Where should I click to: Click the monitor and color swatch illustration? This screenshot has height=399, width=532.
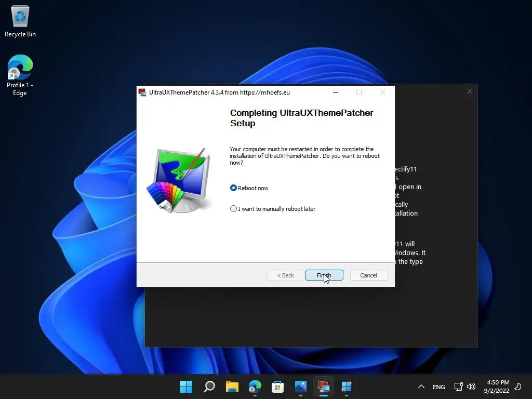[x=179, y=180]
